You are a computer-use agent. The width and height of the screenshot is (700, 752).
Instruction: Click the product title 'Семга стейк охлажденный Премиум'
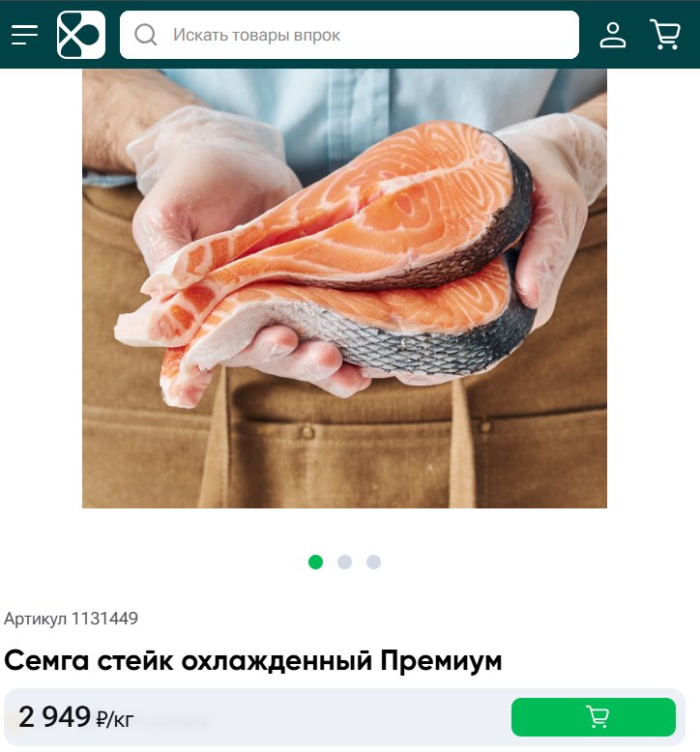pyautogui.click(x=253, y=661)
